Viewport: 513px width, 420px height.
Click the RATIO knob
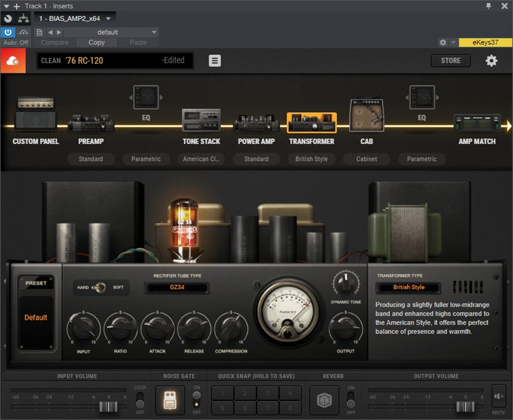point(120,328)
